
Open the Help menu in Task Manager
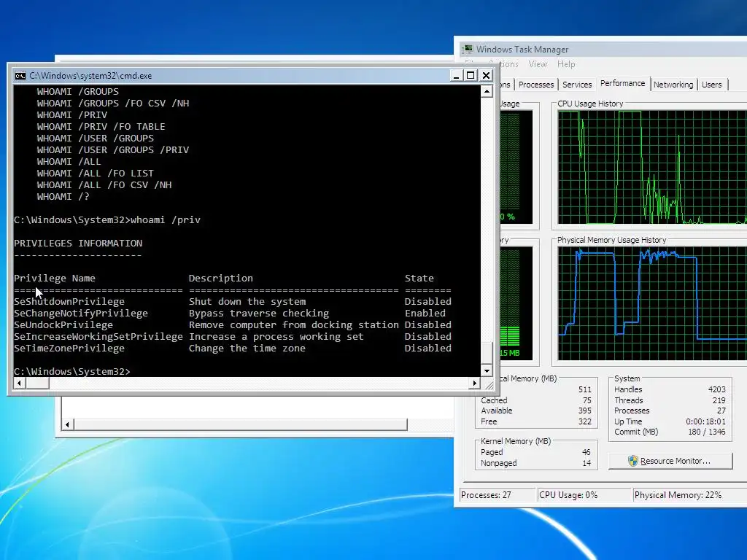566,64
